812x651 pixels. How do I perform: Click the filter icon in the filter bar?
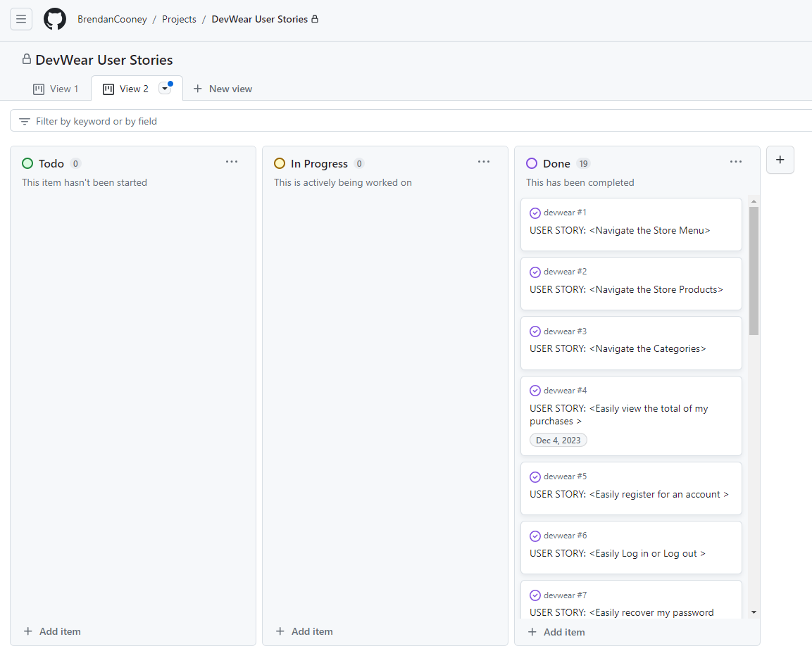click(x=25, y=121)
